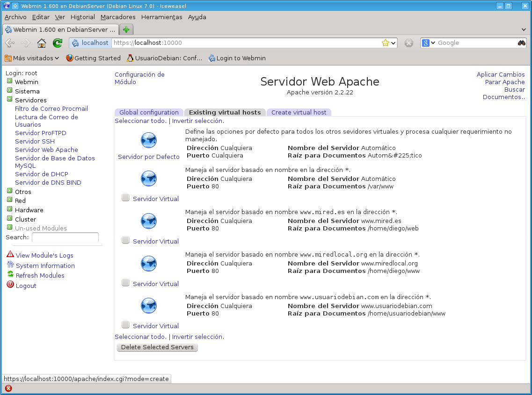532x395 pixels.
Task: Open Servidor de DNS BIND module
Action: pos(48,182)
